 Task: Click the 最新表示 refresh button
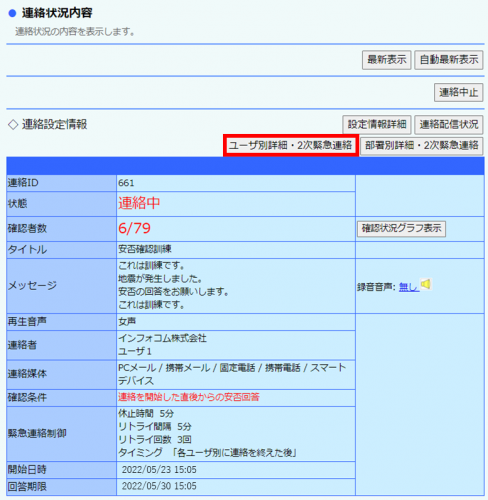click(387, 60)
